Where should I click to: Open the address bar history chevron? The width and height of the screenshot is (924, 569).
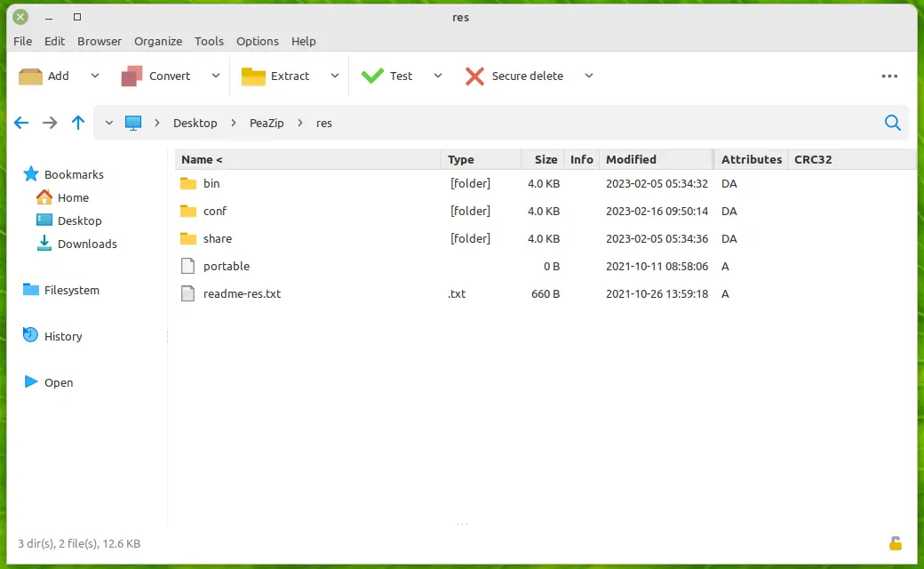(x=108, y=123)
